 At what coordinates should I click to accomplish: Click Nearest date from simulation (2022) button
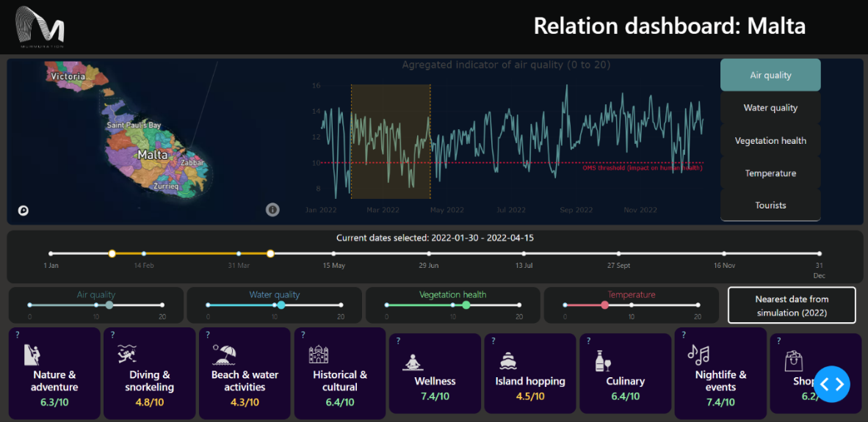(x=791, y=305)
